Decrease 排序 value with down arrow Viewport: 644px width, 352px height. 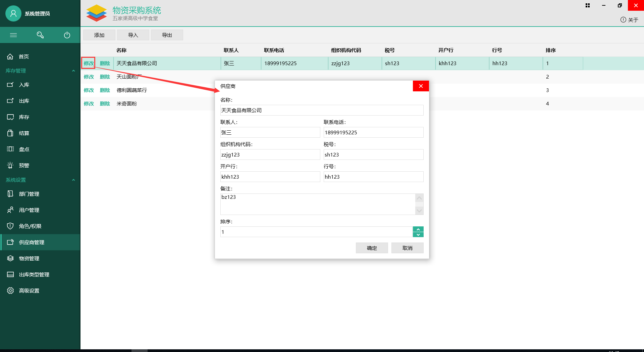[x=418, y=234]
